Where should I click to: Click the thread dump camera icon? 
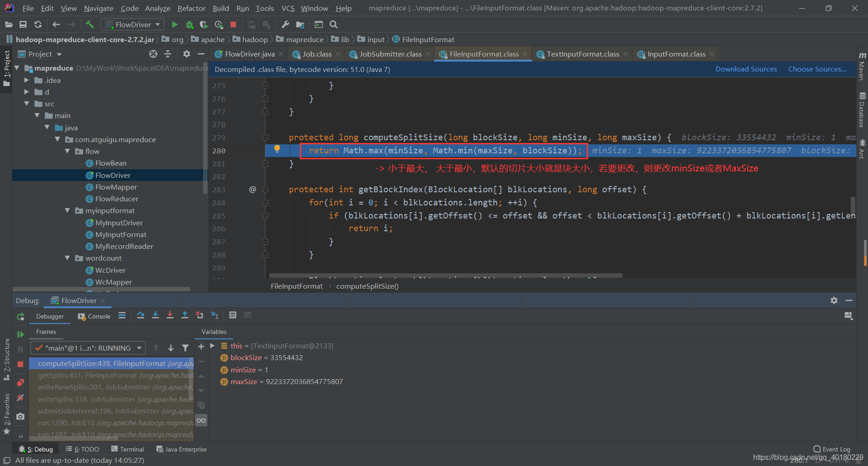(20, 416)
